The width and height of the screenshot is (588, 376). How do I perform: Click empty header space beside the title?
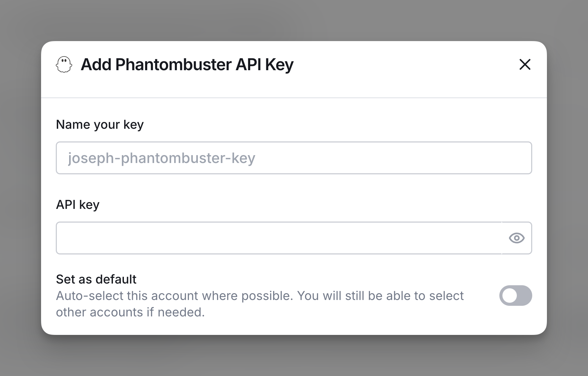pos(404,64)
